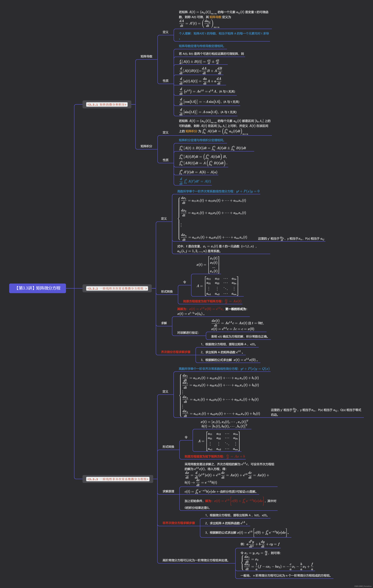Select 性质 under the 矩阵导数 branch
Screen dimensions: 373x588
pos(166,81)
